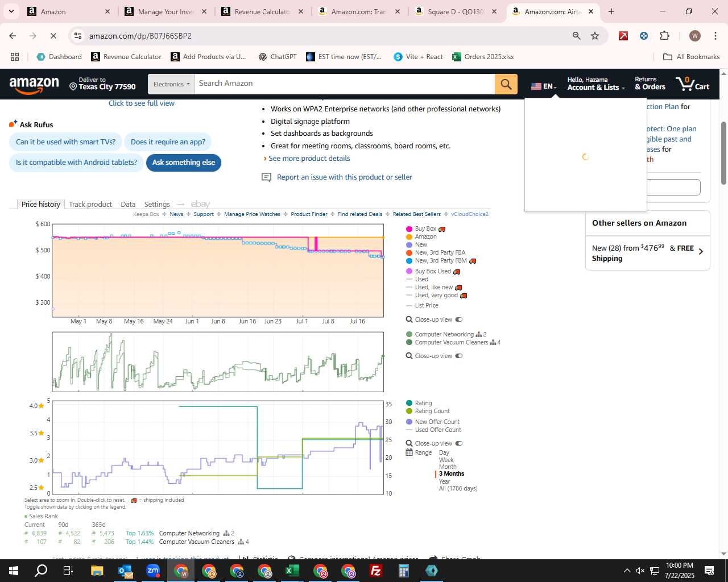Toggle the Buy Box Used series swatch

409,271
